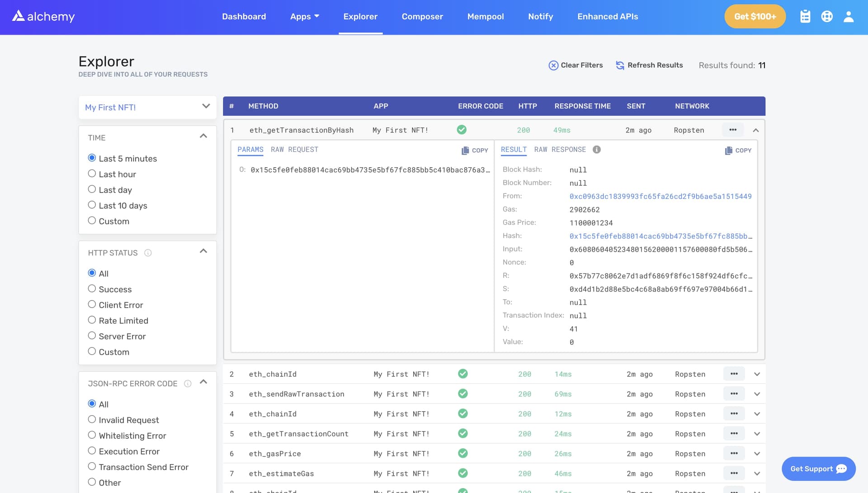Open the user profile icon
The height and width of the screenshot is (493, 868).
(849, 16)
